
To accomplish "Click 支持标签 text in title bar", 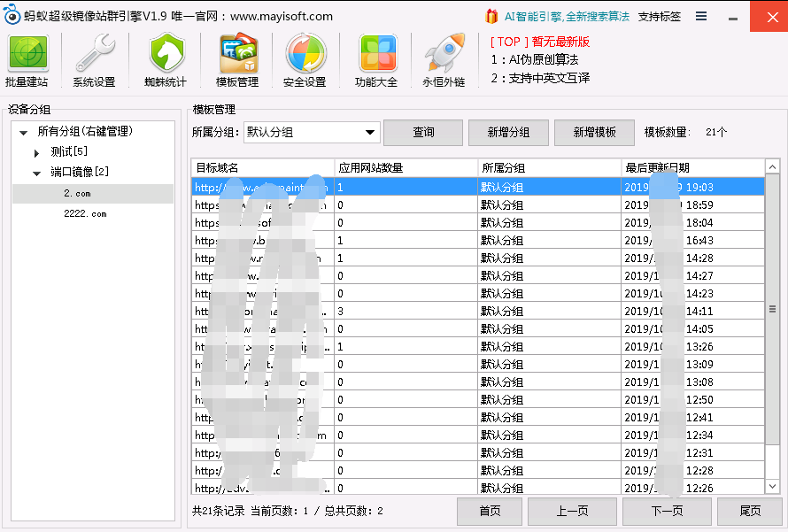I will click(x=660, y=17).
